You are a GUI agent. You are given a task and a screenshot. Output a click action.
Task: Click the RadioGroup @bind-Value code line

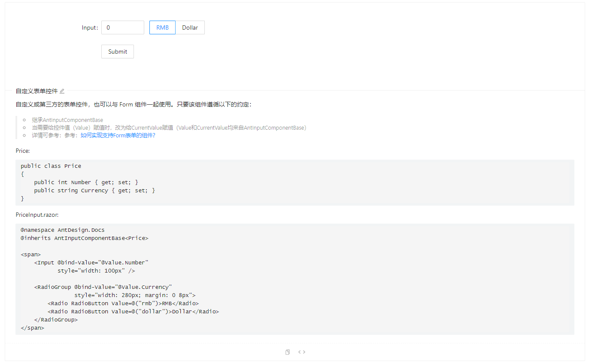tap(103, 287)
